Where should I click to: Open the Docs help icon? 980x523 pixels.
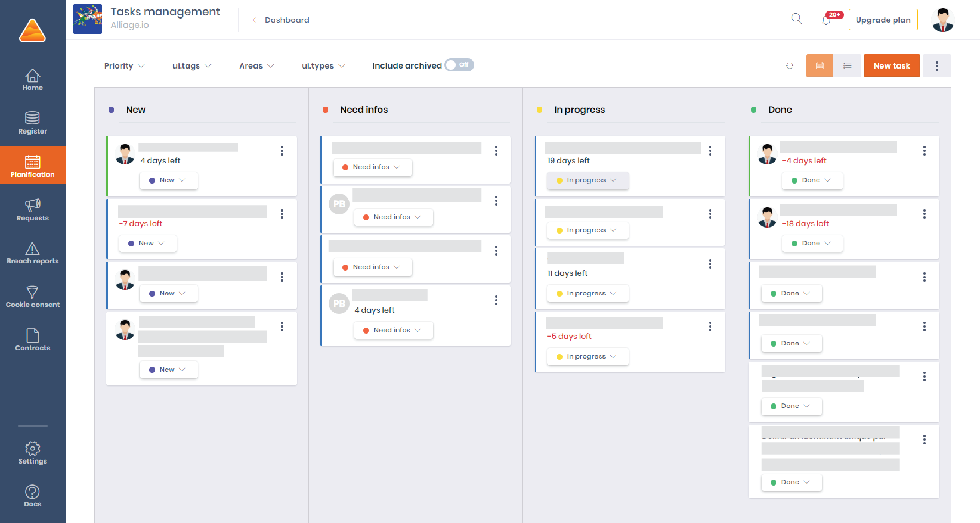(x=33, y=496)
